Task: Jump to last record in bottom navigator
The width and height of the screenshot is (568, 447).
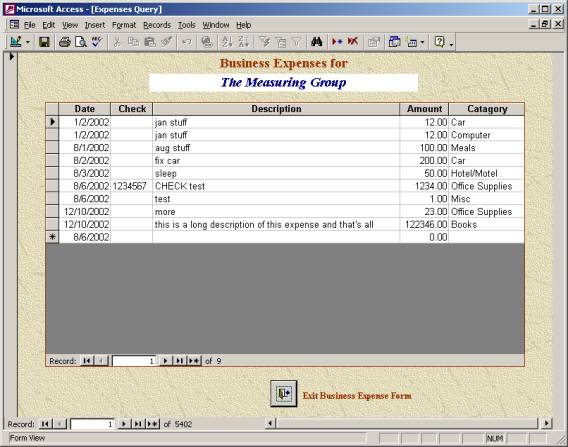Action: click(138, 424)
